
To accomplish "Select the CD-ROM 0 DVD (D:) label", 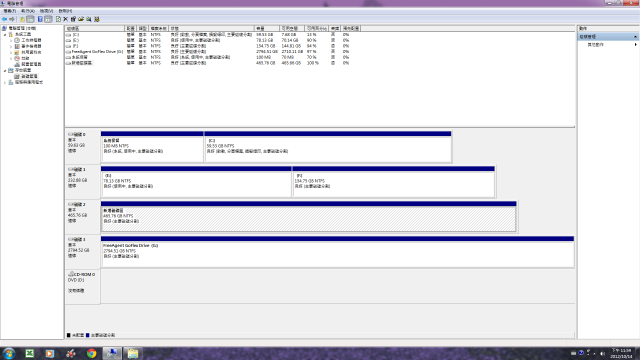I will coord(82,287).
